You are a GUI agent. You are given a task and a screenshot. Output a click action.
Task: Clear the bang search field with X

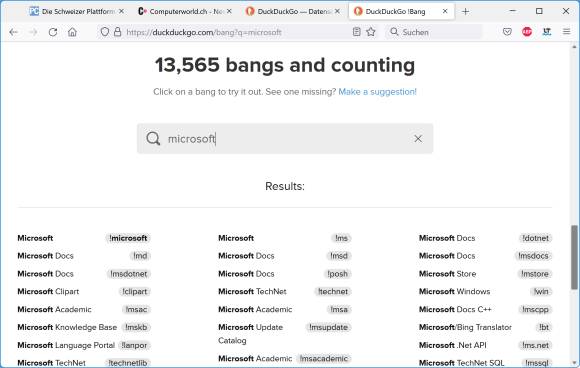[418, 139]
